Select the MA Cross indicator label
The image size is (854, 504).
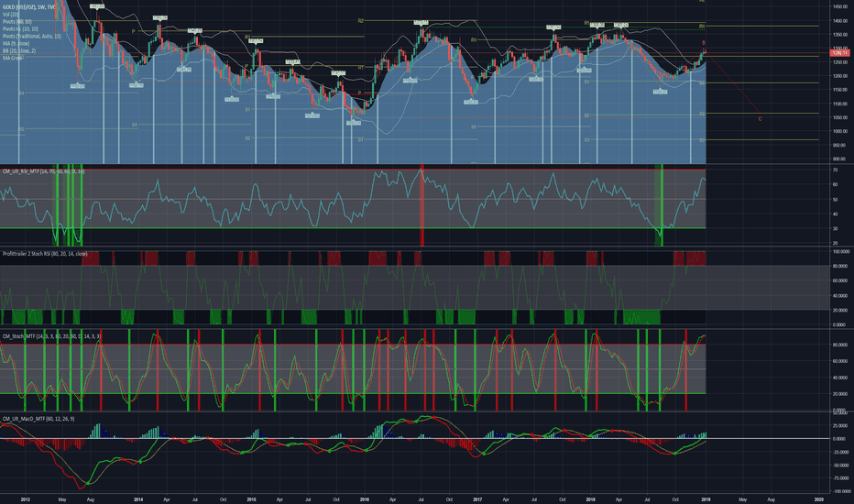point(13,58)
